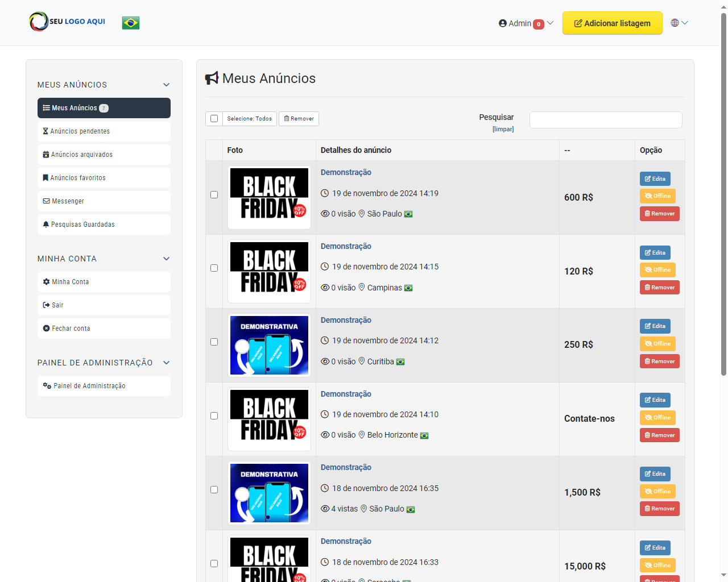Click the Adicionar listagem button
The height and width of the screenshot is (582, 728).
(x=612, y=23)
